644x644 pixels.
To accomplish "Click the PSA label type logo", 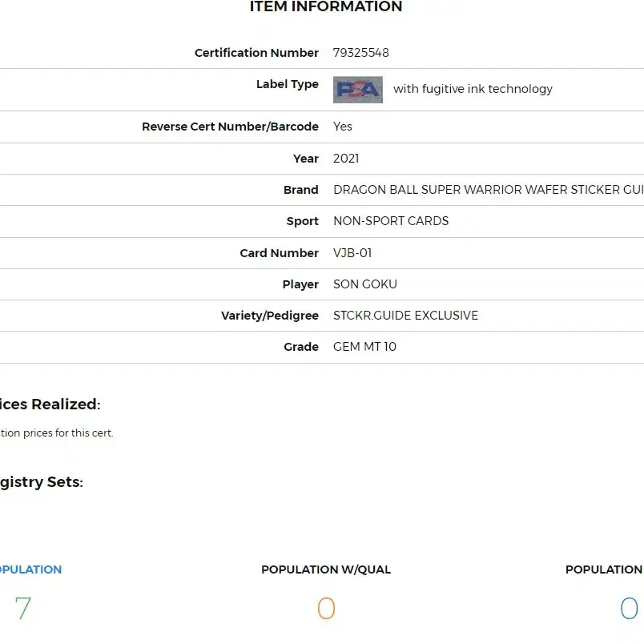I will coord(358,90).
